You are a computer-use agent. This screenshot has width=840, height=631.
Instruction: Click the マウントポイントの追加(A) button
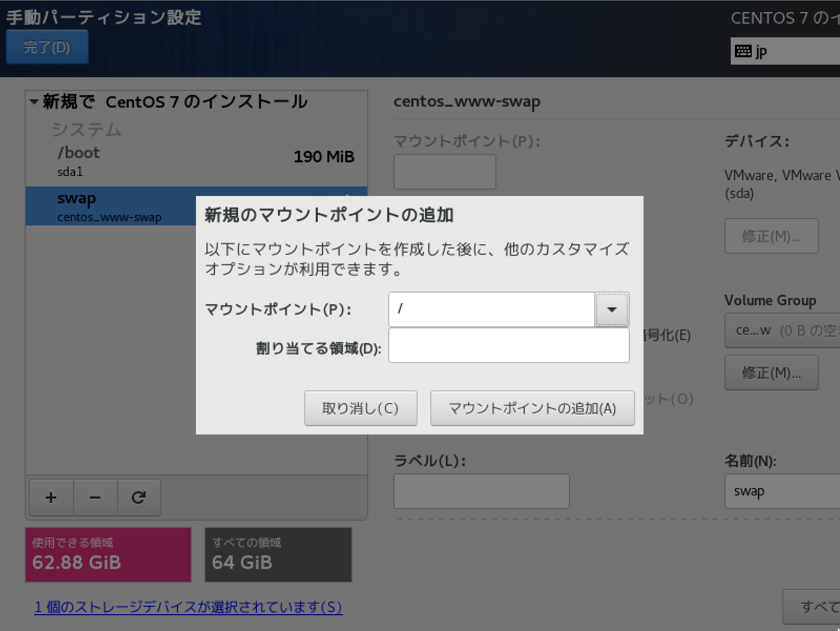(x=532, y=408)
